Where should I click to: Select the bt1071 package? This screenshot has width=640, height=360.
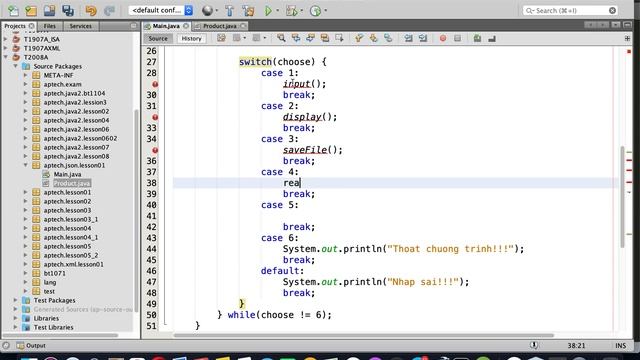click(55, 273)
